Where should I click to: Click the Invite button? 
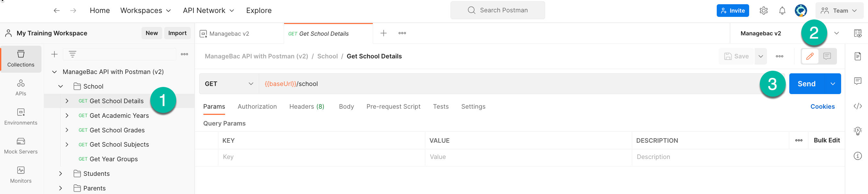coord(733,10)
